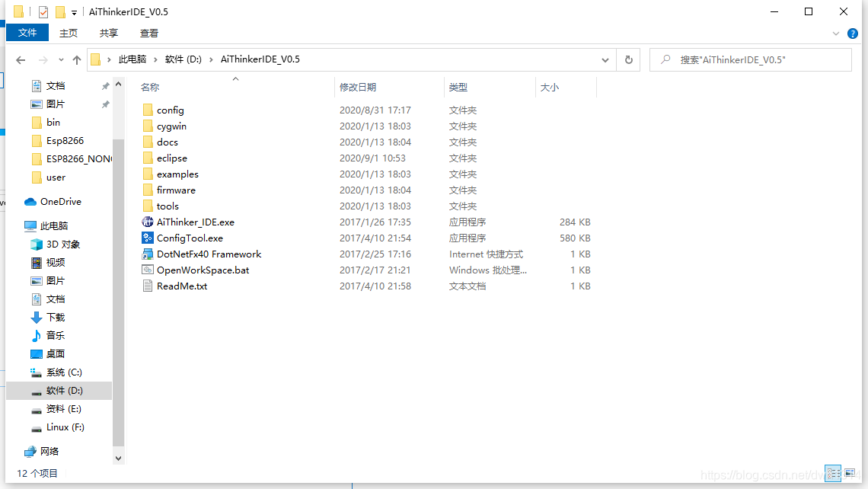Select the ReadMe.txt file icon
Image resolution: width=868 pixels, height=489 pixels.
click(x=147, y=286)
